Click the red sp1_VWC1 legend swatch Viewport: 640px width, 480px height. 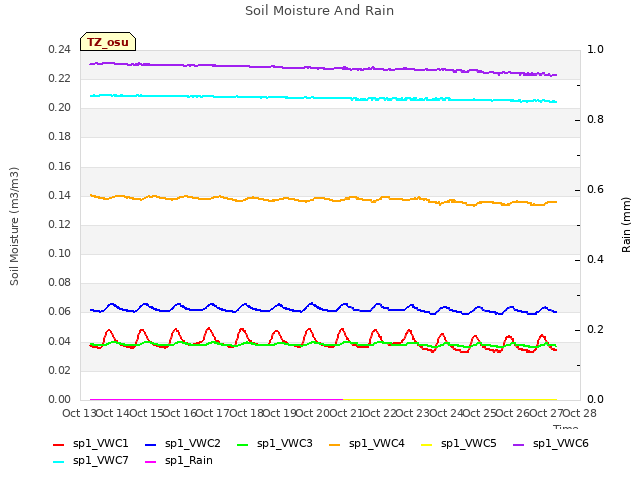tap(59, 444)
